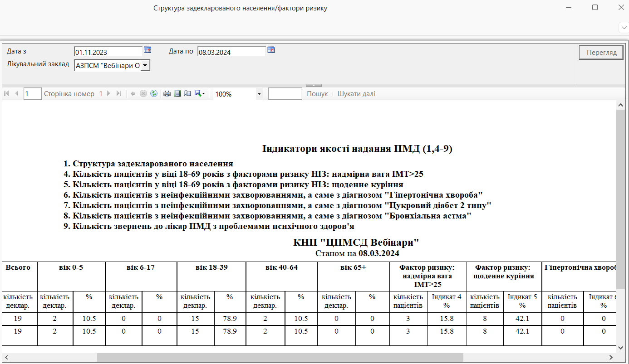The image size is (629, 364).
Task: Click the 'Пошук' link
Action: 317,94
